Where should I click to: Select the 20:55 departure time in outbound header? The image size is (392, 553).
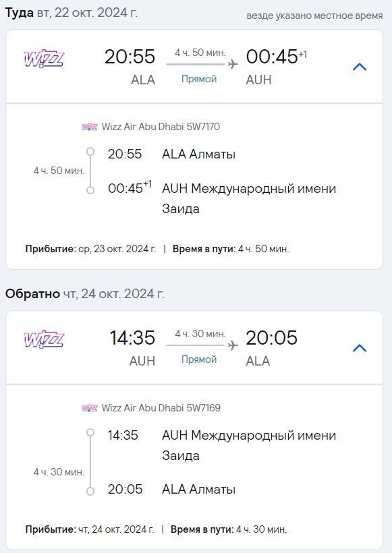[x=130, y=57]
